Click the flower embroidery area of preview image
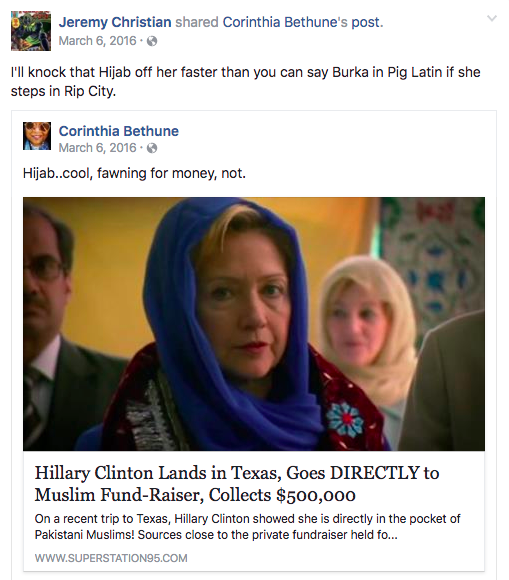This screenshot has height=580, width=509. [x=344, y=420]
